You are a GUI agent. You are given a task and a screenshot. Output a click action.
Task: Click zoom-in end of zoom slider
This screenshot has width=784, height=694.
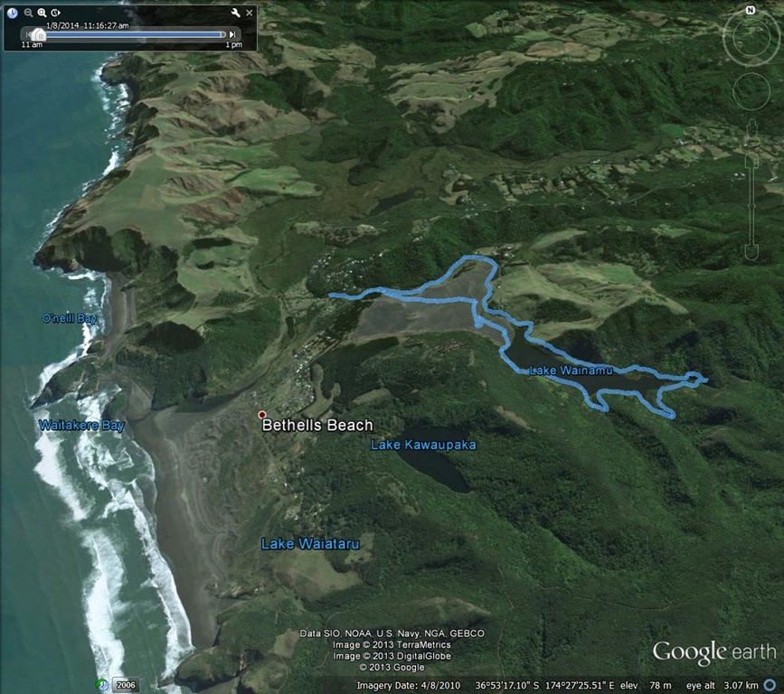(751, 161)
